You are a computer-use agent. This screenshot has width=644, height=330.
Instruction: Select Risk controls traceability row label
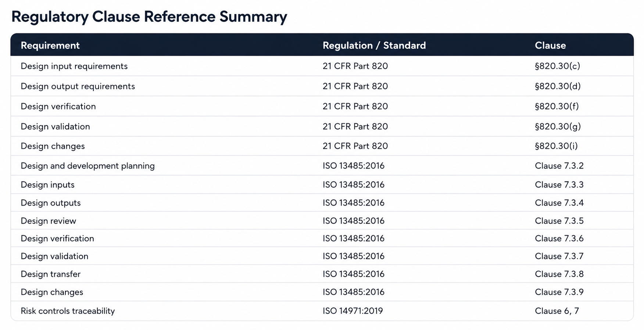click(x=68, y=311)
